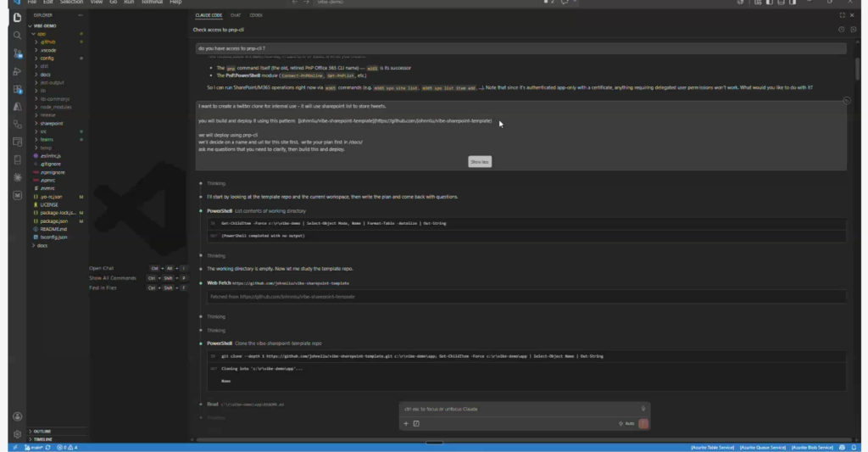Expand the teams folder
The height and width of the screenshot is (452, 868).
tap(47, 140)
